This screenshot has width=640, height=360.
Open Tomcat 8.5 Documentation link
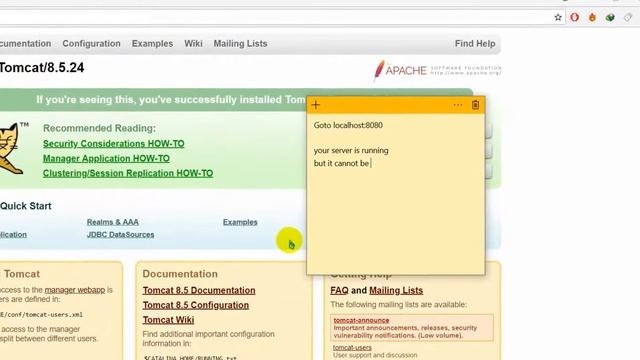pos(199,290)
